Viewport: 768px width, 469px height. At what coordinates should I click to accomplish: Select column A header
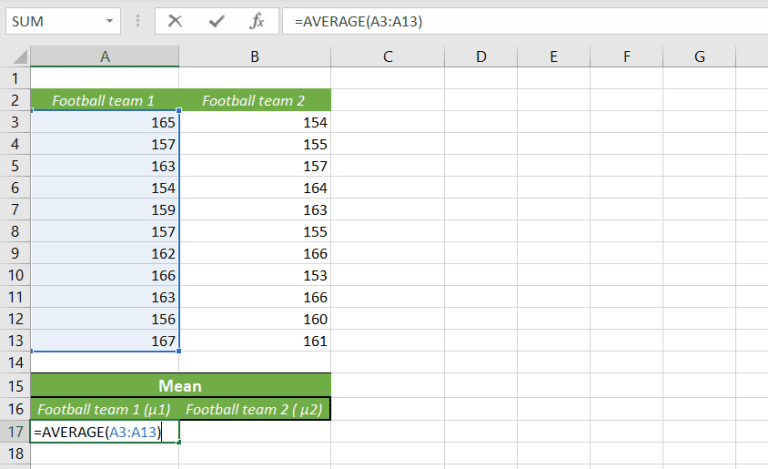coord(105,58)
